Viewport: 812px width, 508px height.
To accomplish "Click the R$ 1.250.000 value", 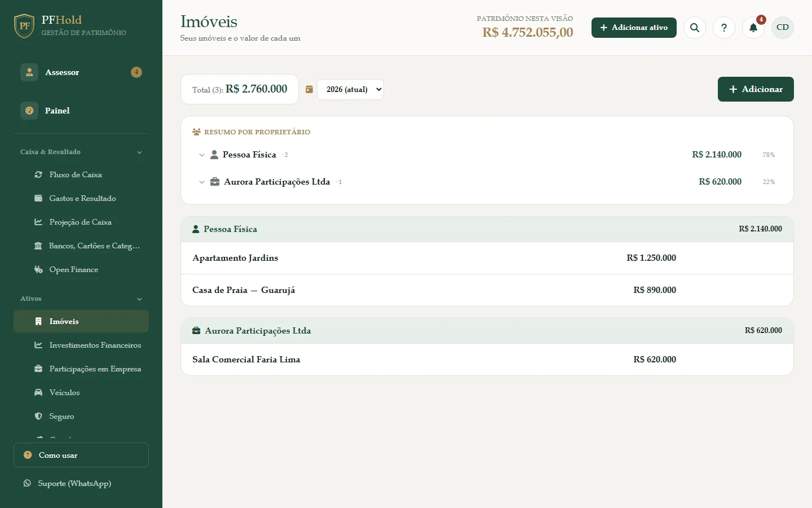I will point(651,258).
